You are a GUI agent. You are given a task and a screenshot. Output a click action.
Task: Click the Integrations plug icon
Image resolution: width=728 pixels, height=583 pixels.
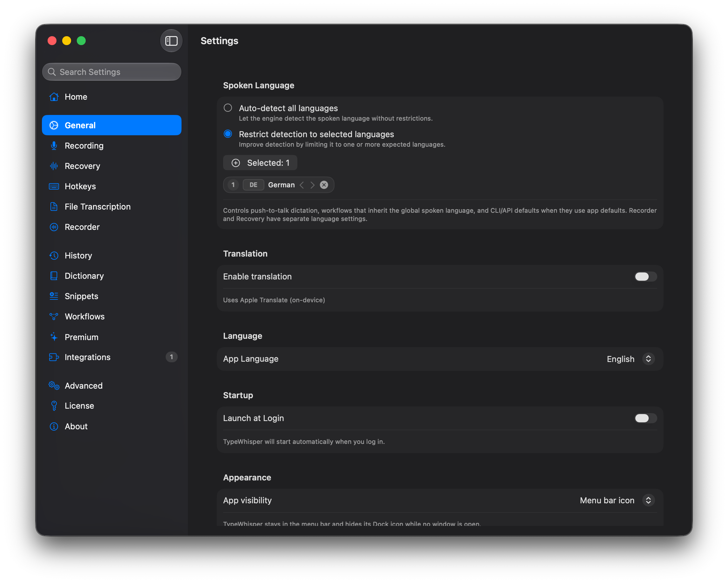54,357
